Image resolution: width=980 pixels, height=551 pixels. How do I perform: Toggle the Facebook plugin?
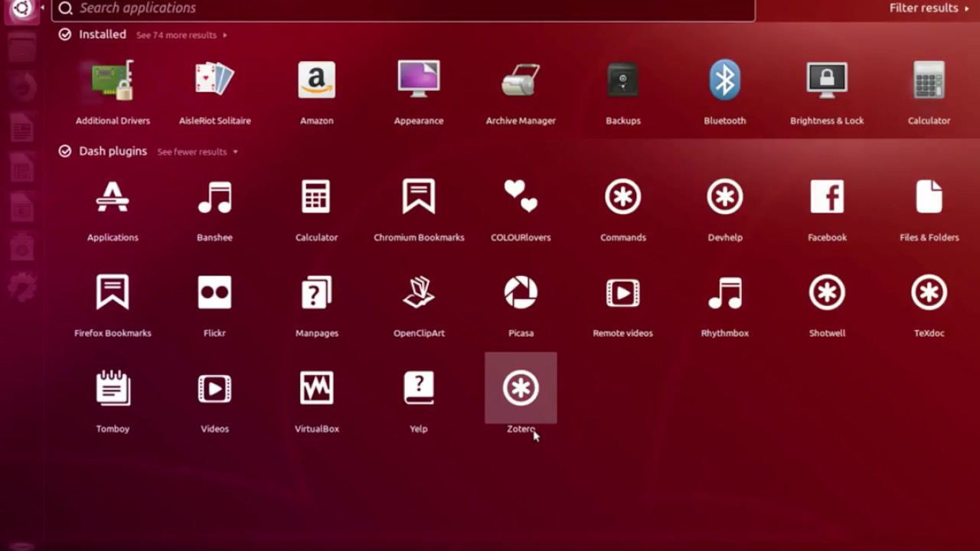pyautogui.click(x=827, y=197)
